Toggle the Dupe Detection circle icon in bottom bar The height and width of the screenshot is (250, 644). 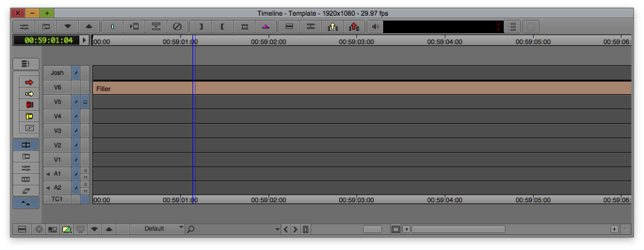tap(39, 229)
